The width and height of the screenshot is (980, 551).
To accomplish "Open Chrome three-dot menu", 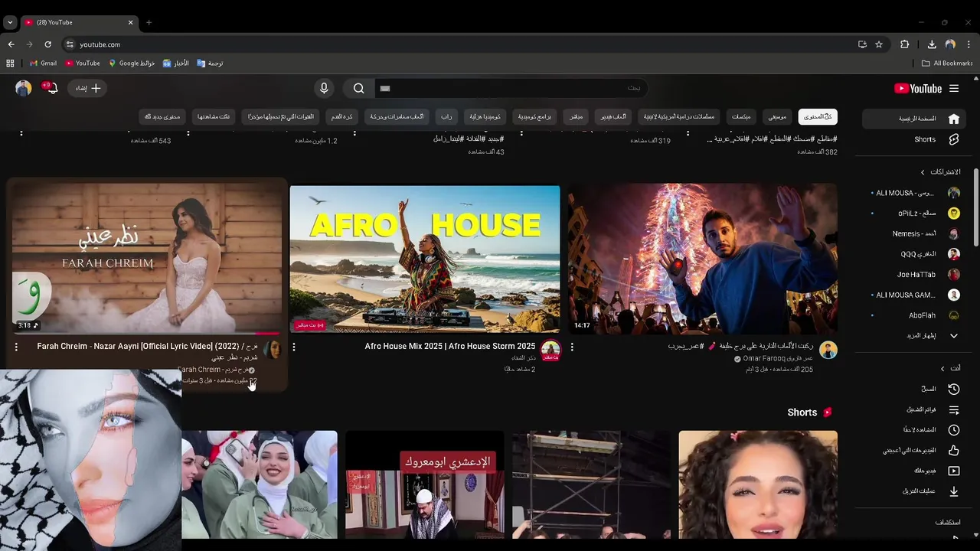I will 969,44.
